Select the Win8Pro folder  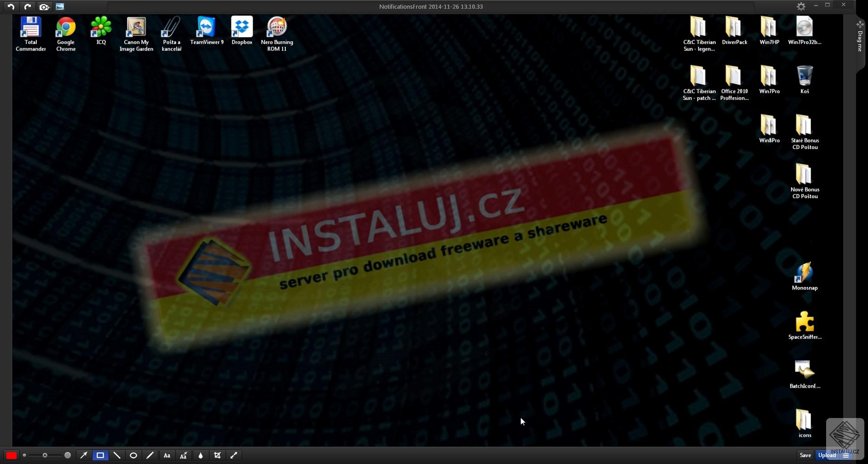(770, 129)
